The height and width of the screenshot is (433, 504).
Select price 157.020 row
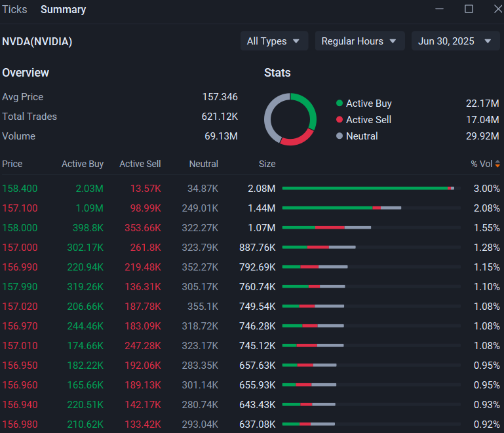tap(251, 306)
